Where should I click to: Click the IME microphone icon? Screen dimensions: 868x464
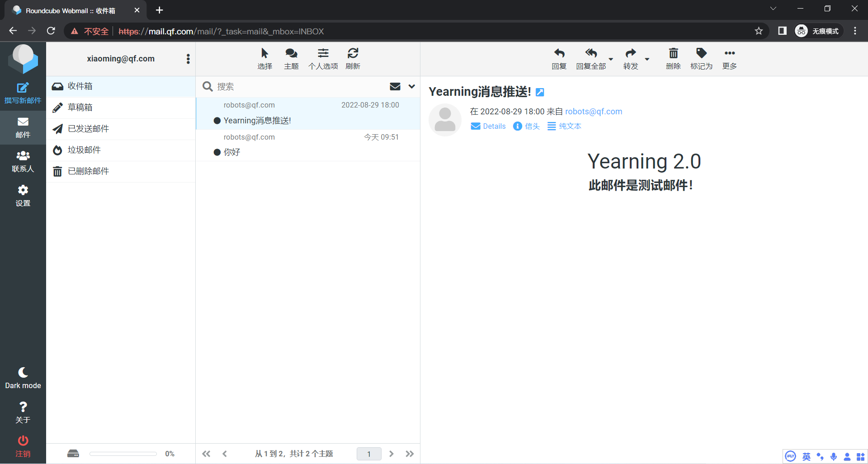(834, 456)
